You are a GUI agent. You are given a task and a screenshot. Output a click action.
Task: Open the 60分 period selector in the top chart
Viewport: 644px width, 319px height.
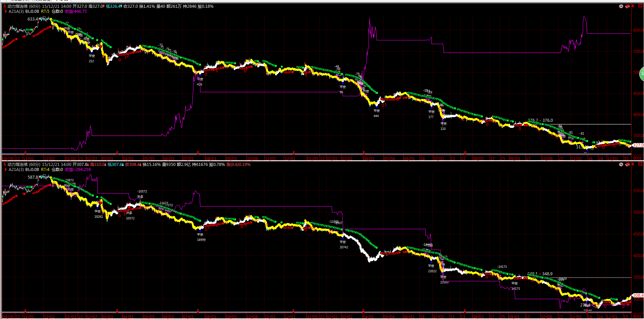click(x=637, y=158)
